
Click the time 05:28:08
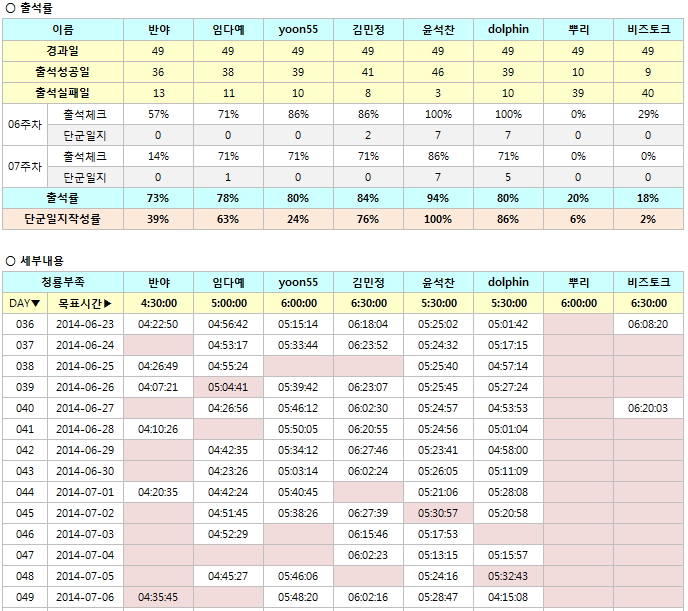(x=508, y=492)
